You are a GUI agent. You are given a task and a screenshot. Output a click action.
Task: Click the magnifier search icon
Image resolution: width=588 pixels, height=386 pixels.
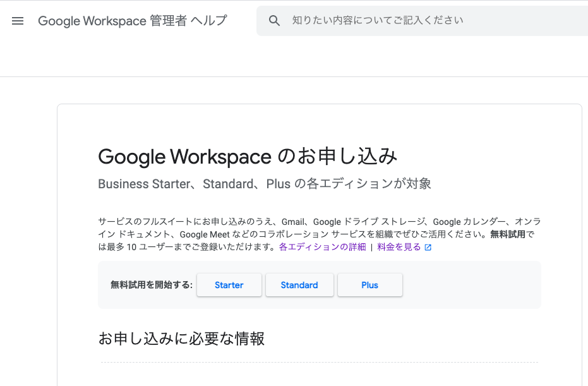274,21
